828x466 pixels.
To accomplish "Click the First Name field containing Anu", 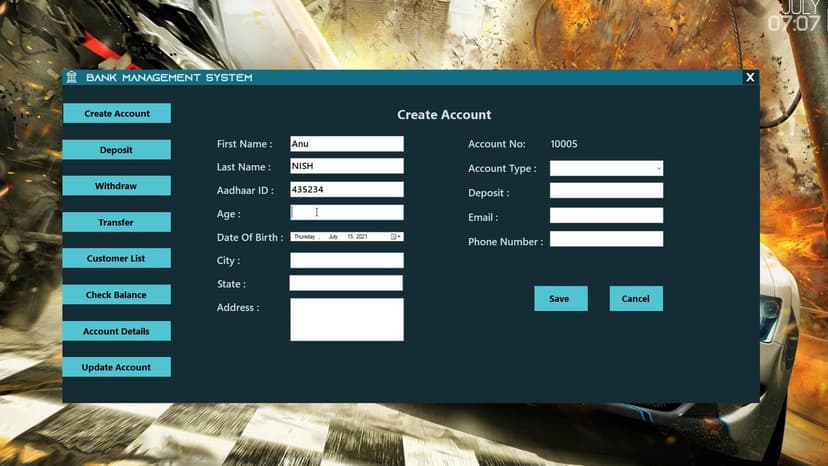I will 347,144.
